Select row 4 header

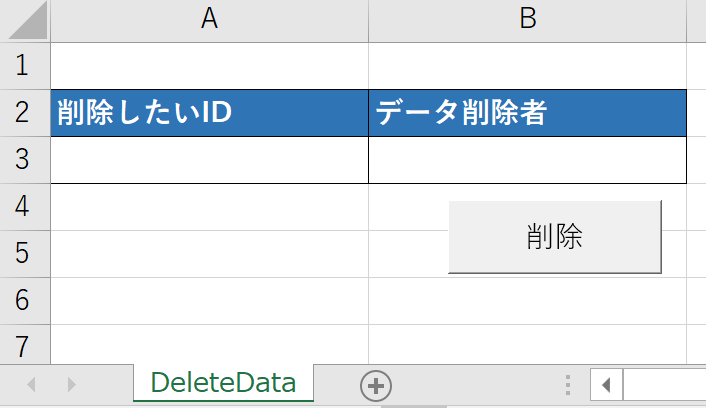pos(25,207)
